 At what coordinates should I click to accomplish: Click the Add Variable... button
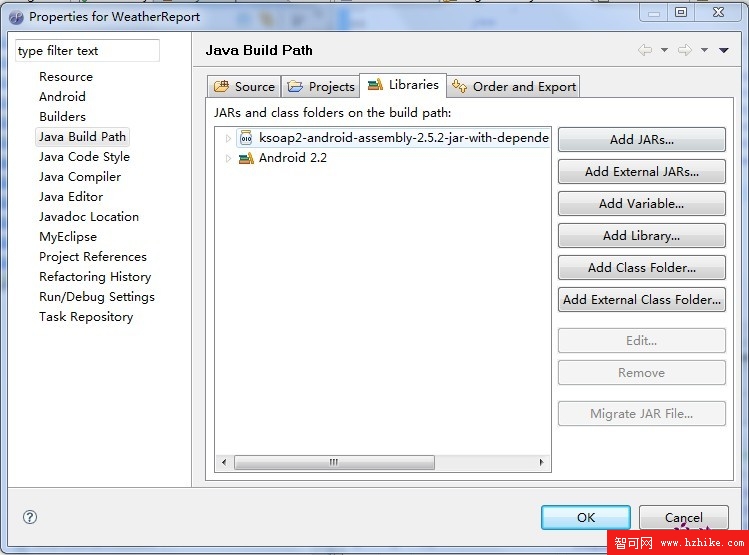(642, 203)
